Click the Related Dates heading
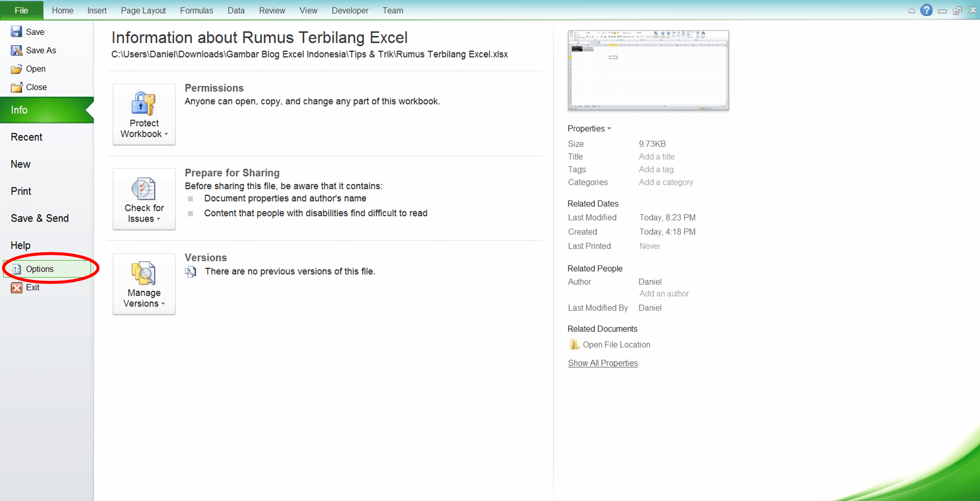980x501 pixels. [593, 203]
